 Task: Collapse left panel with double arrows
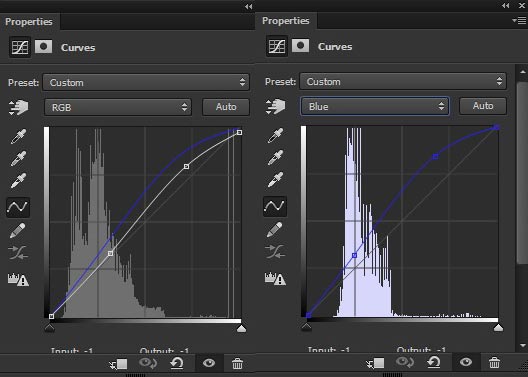click(x=249, y=6)
